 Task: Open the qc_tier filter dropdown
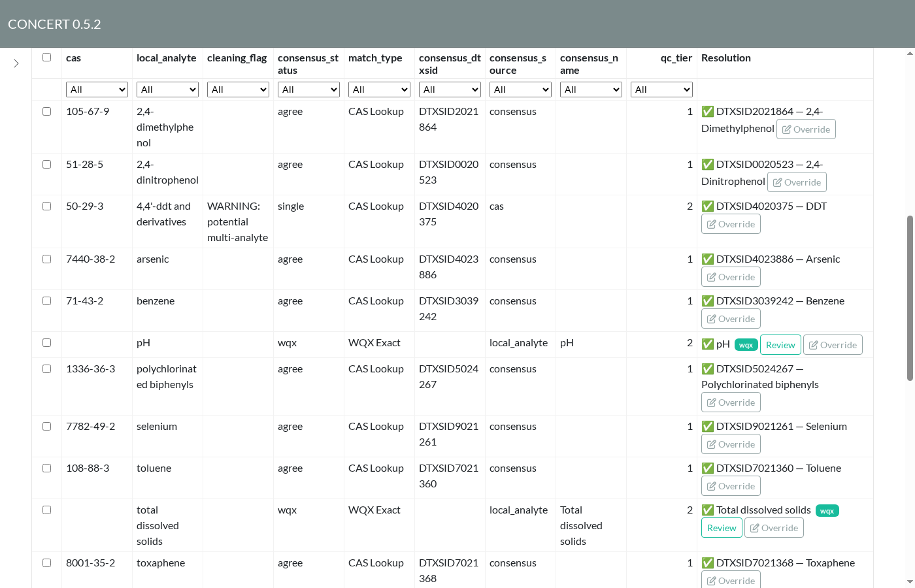[x=661, y=90]
